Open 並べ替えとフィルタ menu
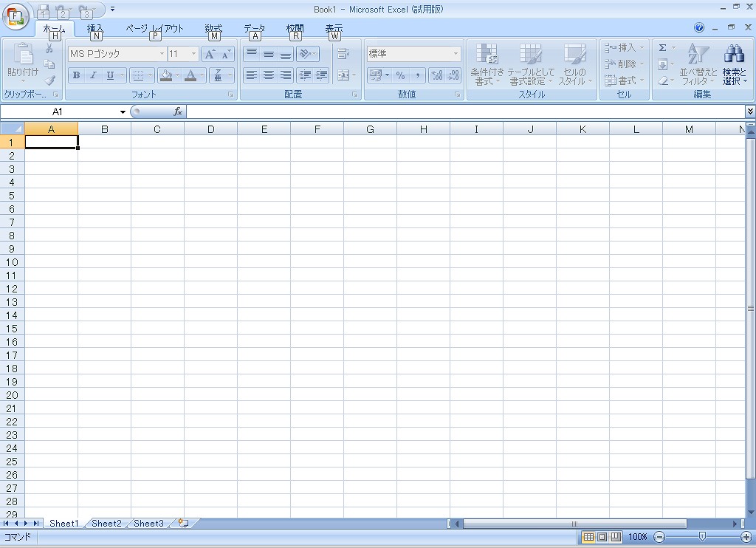Screen dimensions: 756x548 [x=698, y=65]
